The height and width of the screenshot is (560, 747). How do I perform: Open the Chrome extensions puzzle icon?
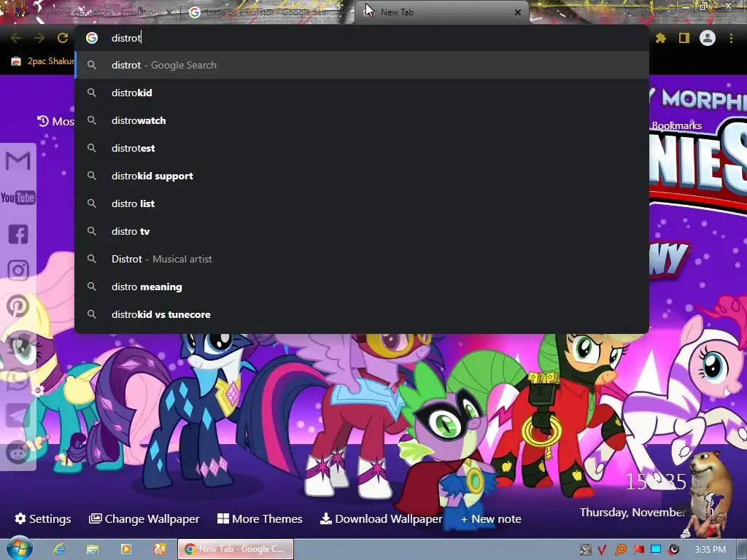point(660,38)
